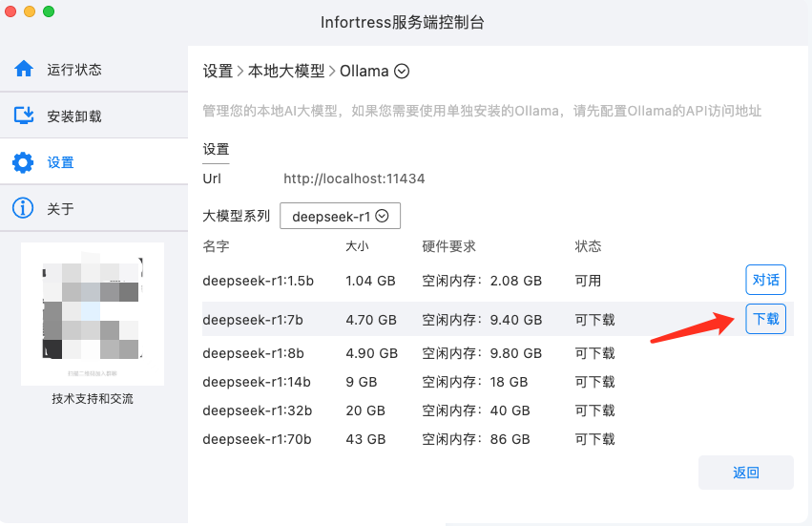Click the 43 GB size cell
Screen dimensions: 812x526
coord(365,439)
